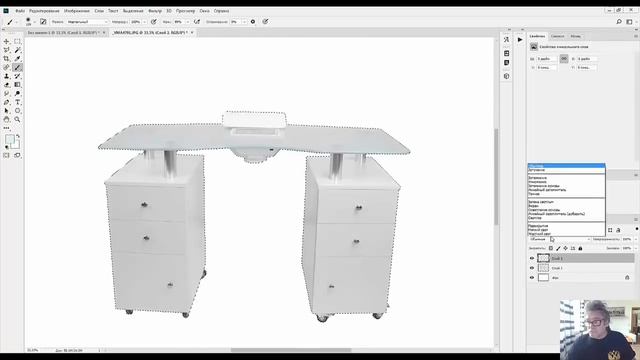Screen dimensions: 640x360
Task: Open the Фильтр menu
Action: (155, 11)
